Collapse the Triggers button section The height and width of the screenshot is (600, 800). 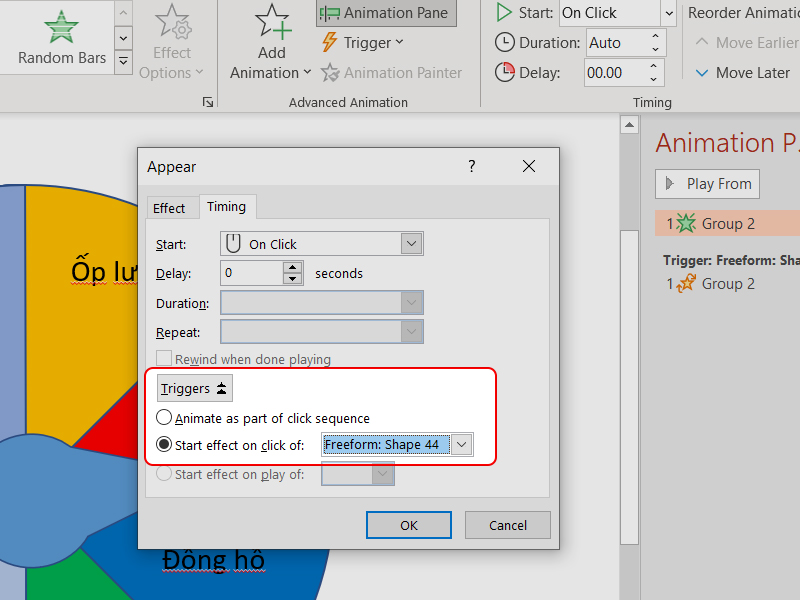(195, 389)
